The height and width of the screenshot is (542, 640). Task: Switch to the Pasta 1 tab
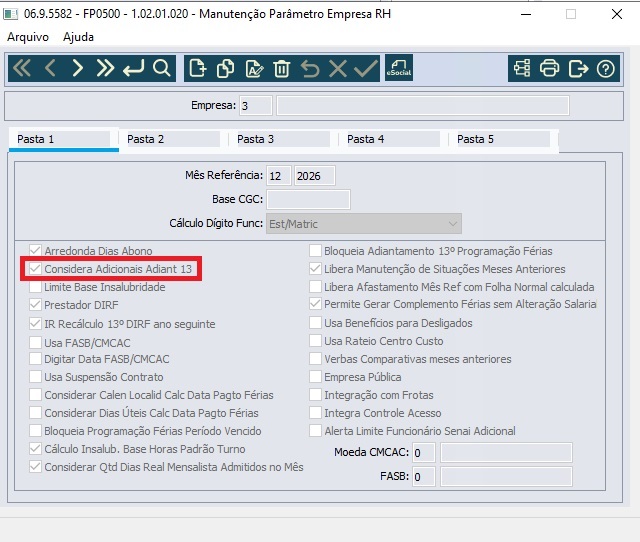pos(64,139)
